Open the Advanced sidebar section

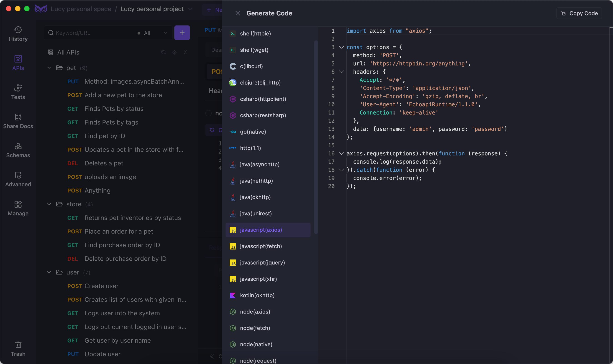tap(18, 179)
